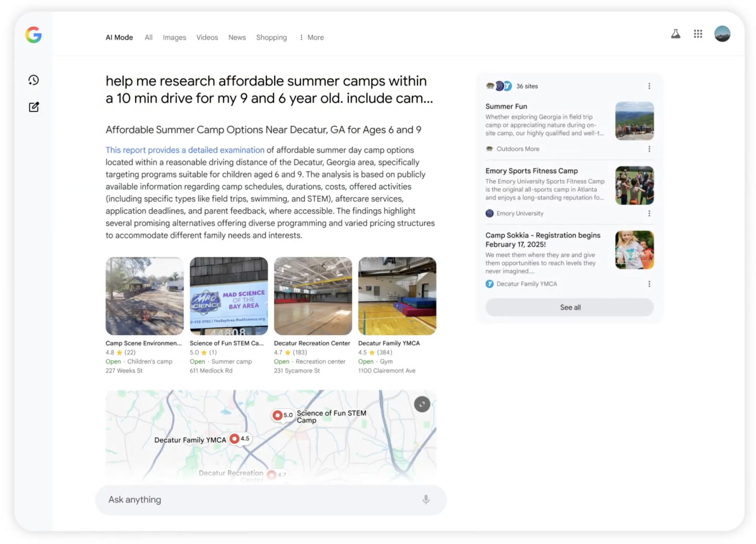Click the See all button
Image resolution: width=756 pixels, height=544 pixels.
point(570,307)
